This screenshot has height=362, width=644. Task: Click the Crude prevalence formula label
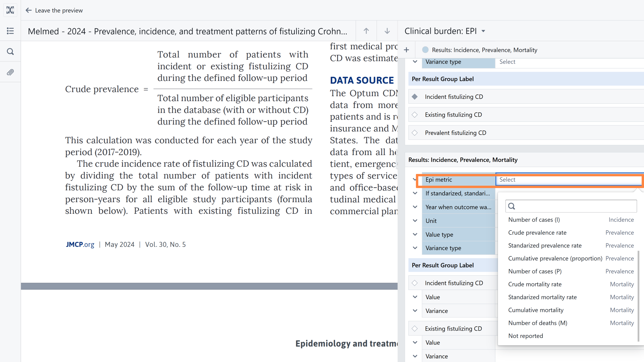pyautogui.click(x=102, y=89)
